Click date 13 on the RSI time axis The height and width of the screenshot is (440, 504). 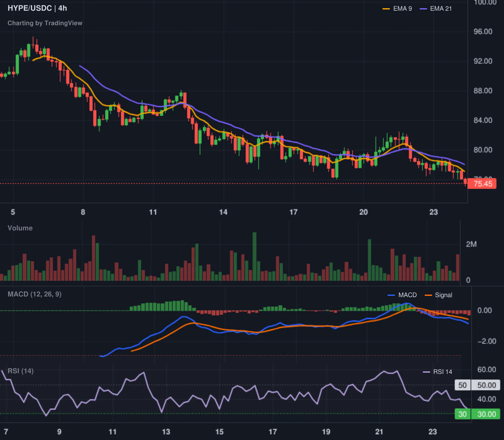click(166, 432)
